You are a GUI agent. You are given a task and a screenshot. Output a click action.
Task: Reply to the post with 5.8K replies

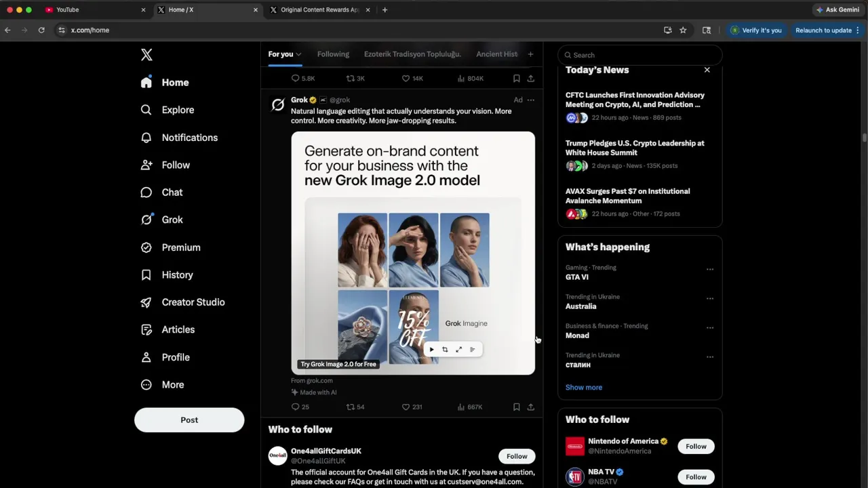(303, 78)
